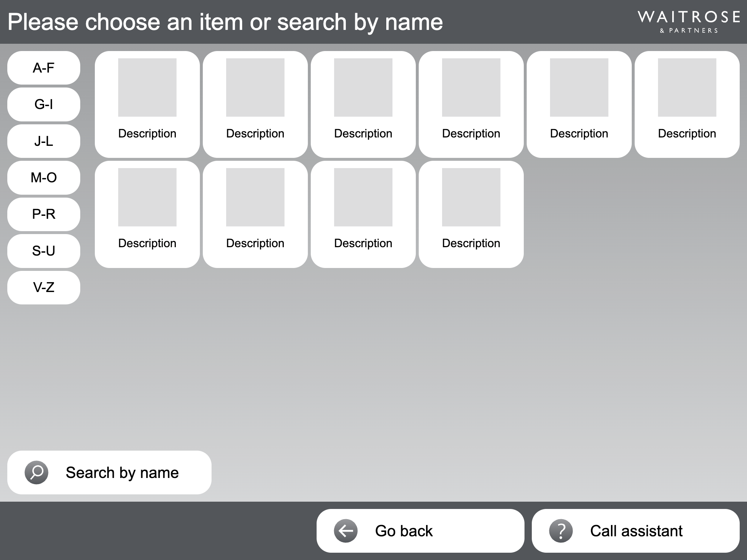
Task: Pick the first item tile in second row
Action: point(147,214)
